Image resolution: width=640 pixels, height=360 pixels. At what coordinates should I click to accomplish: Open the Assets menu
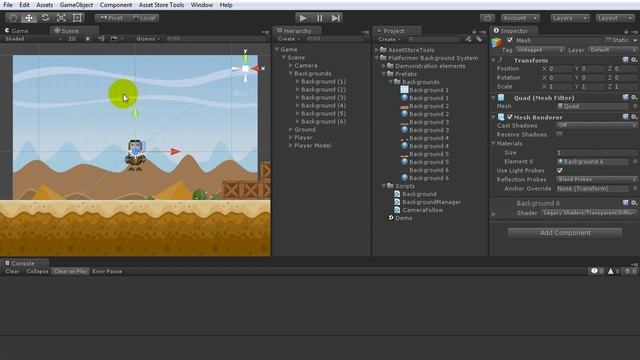[x=44, y=5]
